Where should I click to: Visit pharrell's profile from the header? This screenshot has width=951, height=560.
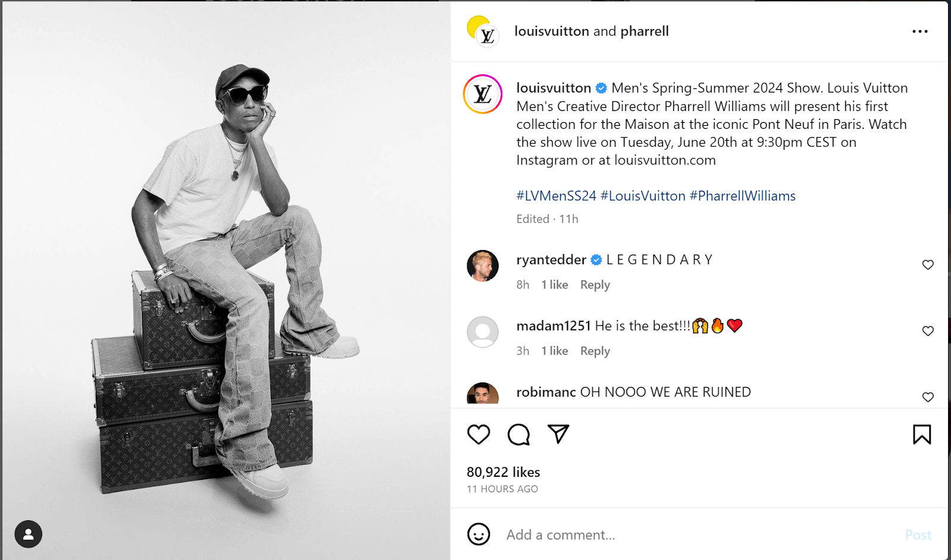644,31
